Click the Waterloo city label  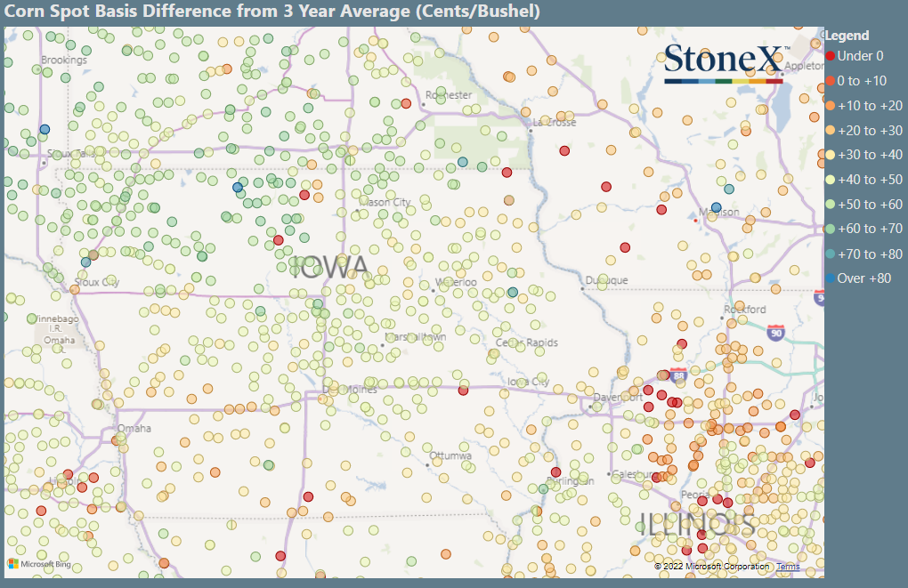point(456,282)
